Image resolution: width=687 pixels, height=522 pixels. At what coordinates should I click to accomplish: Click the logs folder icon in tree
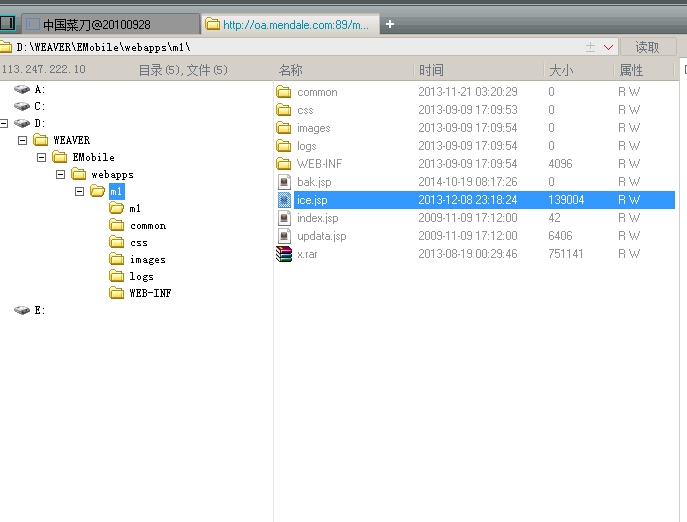pos(117,276)
